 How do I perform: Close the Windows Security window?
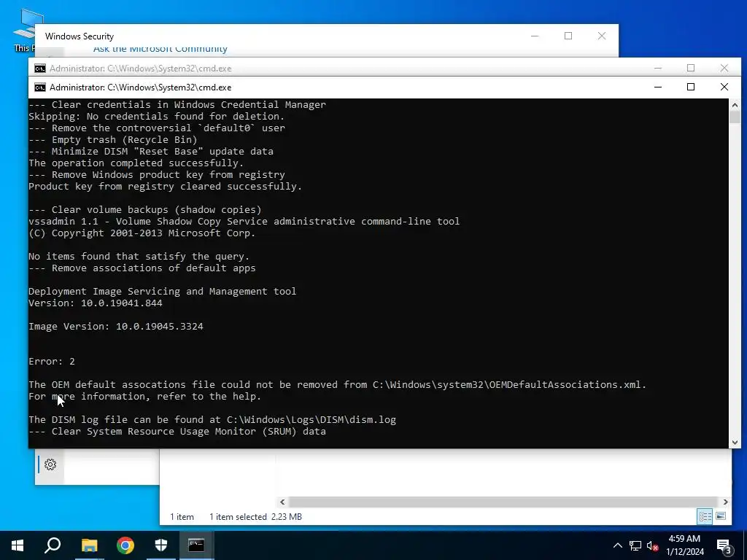(x=602, y=36)
